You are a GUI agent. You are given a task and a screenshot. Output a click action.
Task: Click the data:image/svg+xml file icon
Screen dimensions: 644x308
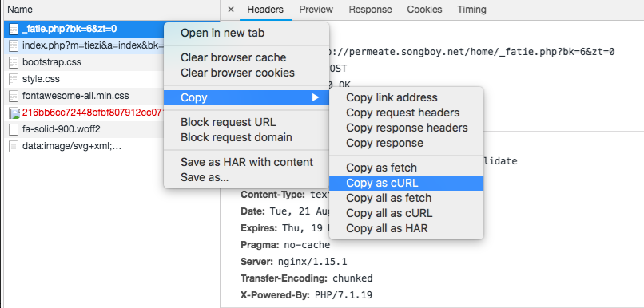click(14, 146)
